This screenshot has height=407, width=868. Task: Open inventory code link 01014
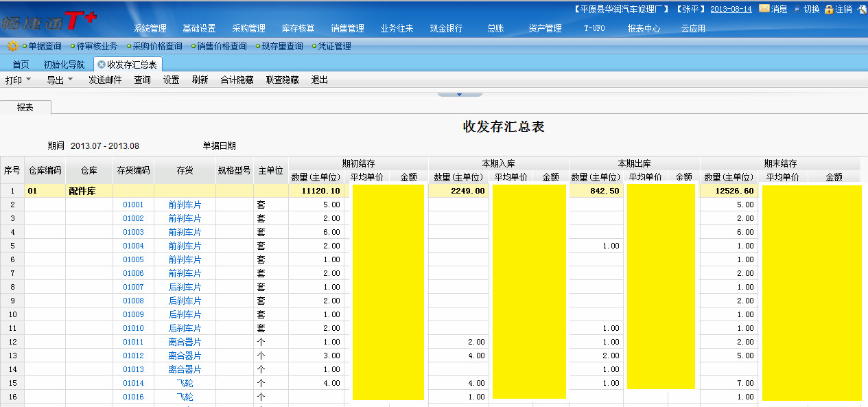click(133, 383)
